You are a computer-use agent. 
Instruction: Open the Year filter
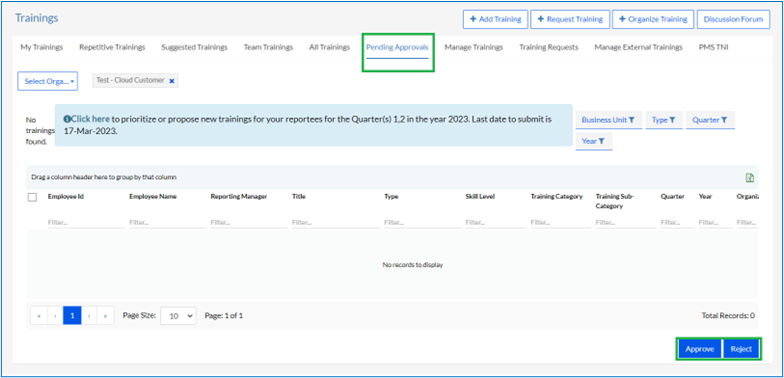pos(594,141)
